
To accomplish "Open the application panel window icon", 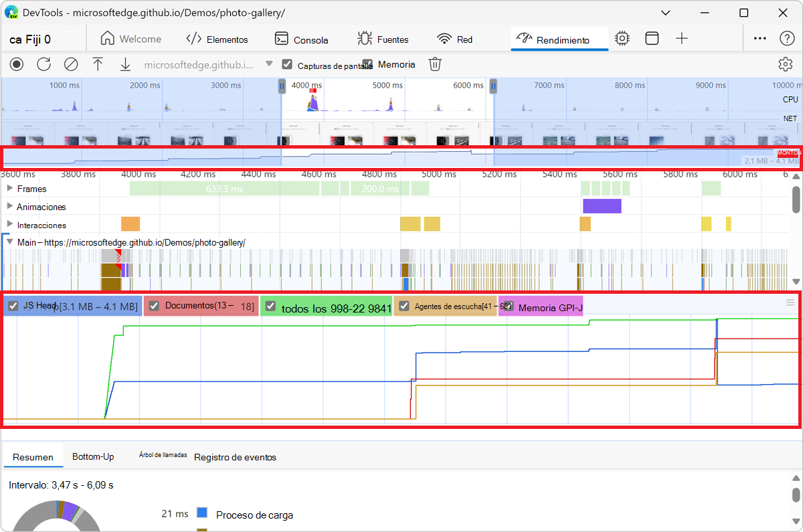I will pos(652,38).
